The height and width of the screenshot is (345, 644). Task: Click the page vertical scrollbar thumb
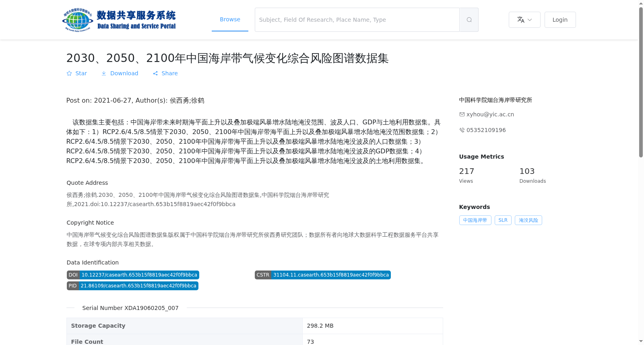[641, 82]
